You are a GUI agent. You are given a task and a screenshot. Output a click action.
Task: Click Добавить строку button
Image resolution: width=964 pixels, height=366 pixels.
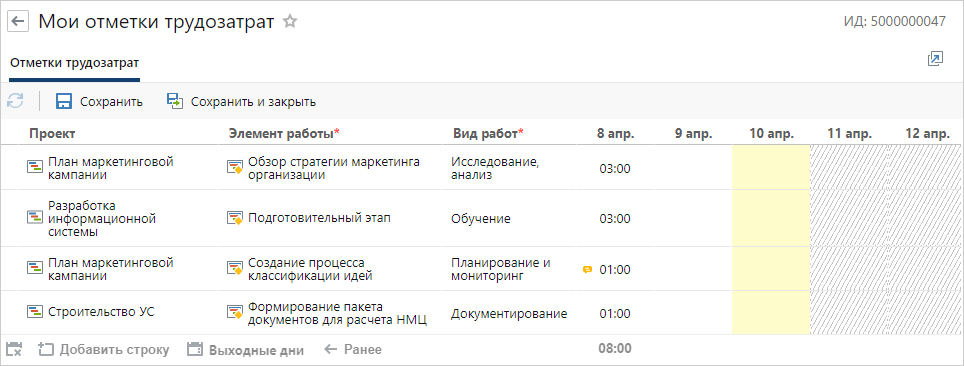pyautogui.click(x=103, y=350)
